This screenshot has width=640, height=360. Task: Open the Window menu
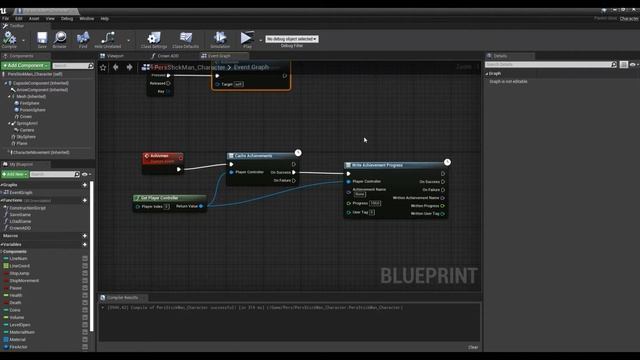pos(87,18)
